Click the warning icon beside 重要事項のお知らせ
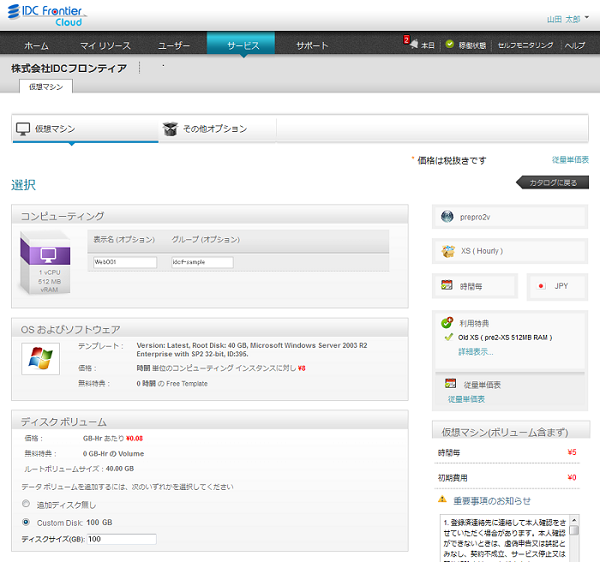Image resolution: width=600 pixels, height=562 pixels. [442, 499]
